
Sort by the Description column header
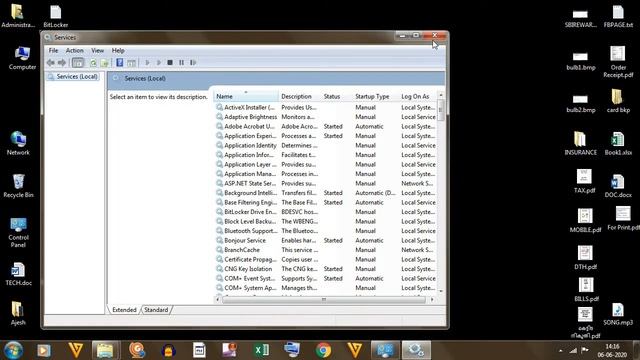(x=300, y=96)
